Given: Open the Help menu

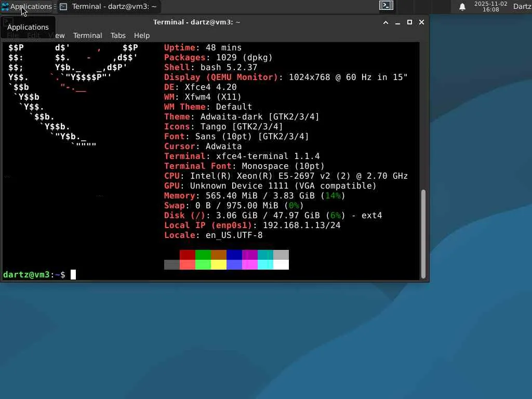Looking at the screenshot, I should pyautogui.click(x=141, y=35).
